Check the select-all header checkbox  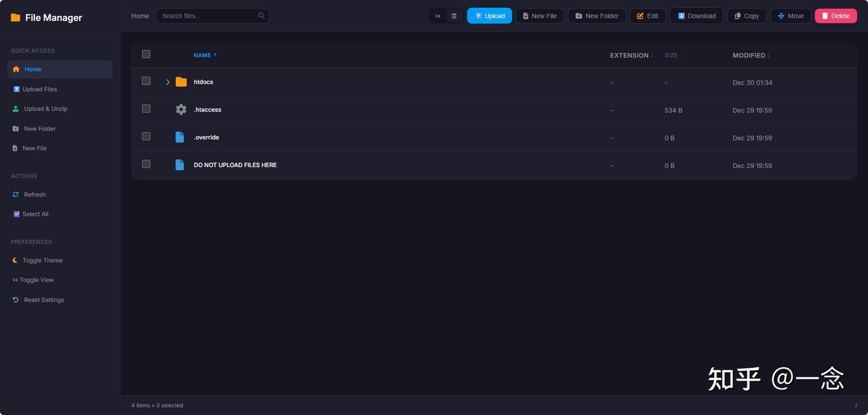pos(146,54)
